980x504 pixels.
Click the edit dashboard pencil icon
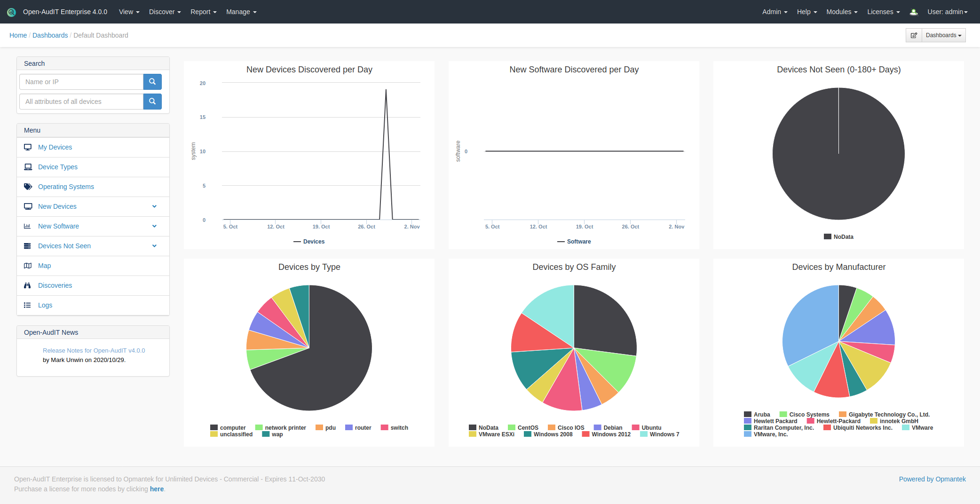click(x=914, y=35)
